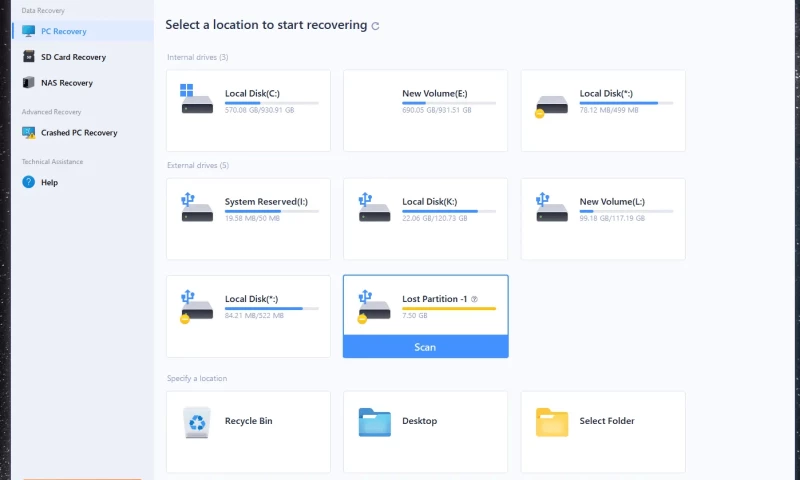The image size is (800, 480).
Task: Open the Select Folder location card
Action: tap(603, 432)
